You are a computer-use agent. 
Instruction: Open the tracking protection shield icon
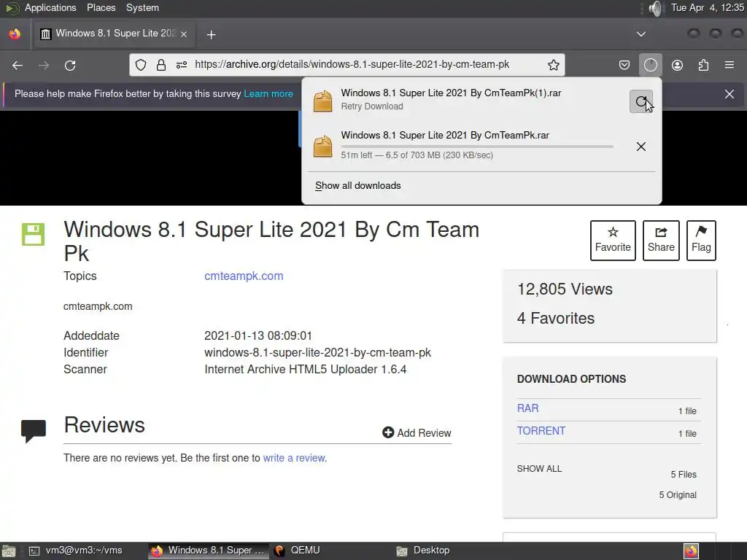[141, 65]
